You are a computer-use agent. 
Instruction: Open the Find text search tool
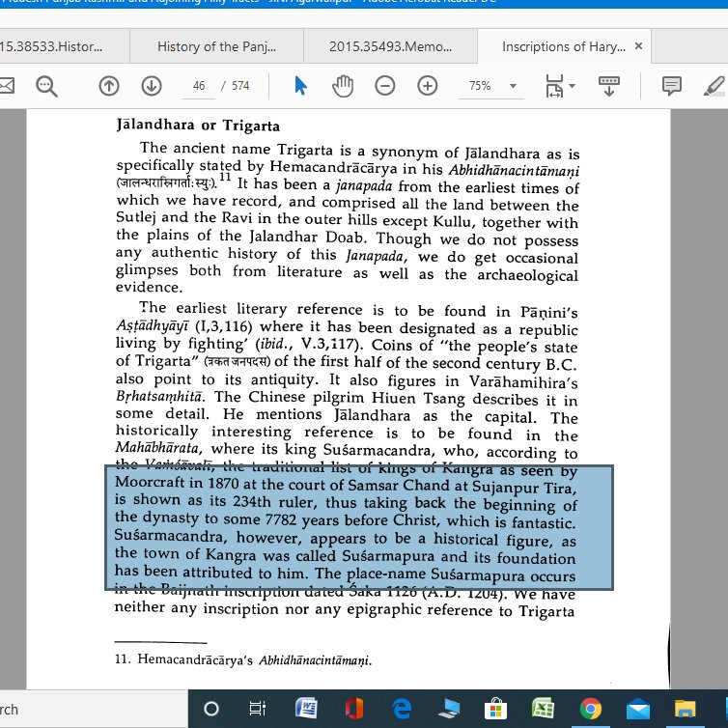pos(46,86)
